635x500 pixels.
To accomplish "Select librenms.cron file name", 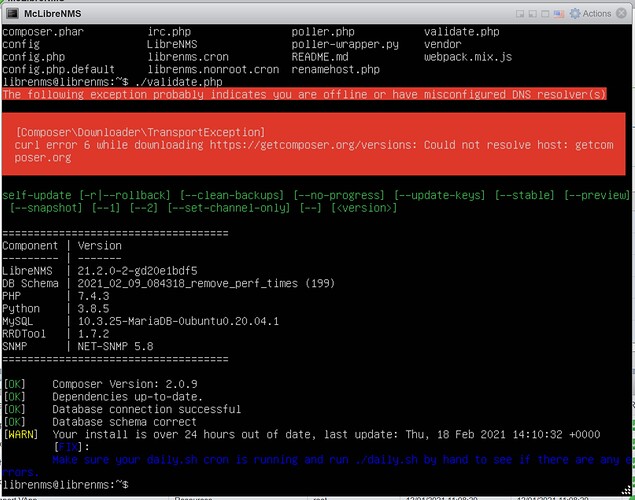I will point(188,57).
